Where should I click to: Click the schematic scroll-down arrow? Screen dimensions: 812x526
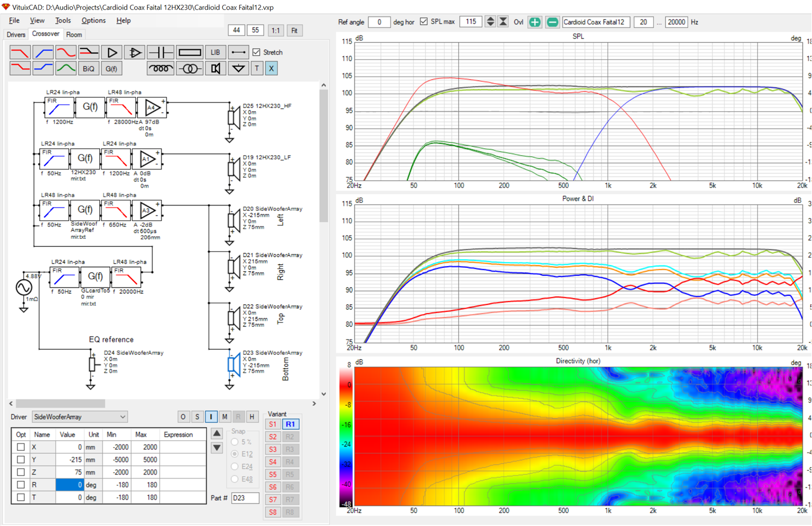point(323,393)
